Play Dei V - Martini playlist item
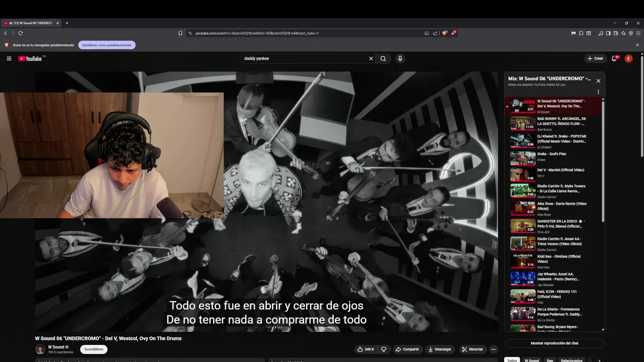This screenshot has width=644, height=362. click(x=554, y=174)
